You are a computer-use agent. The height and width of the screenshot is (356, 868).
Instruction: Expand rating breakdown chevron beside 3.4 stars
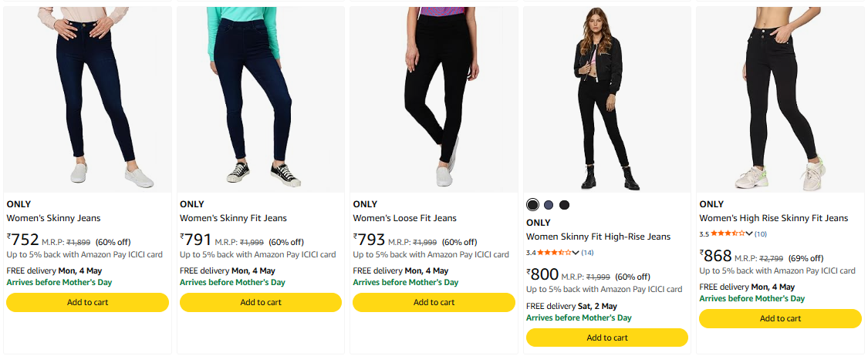tap(576, 253)
